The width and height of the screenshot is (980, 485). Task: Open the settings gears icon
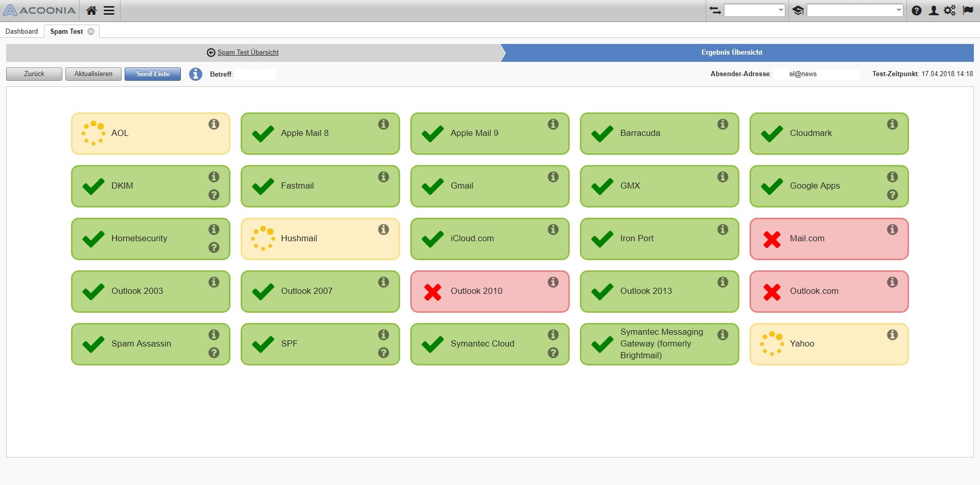click(950, 10)
